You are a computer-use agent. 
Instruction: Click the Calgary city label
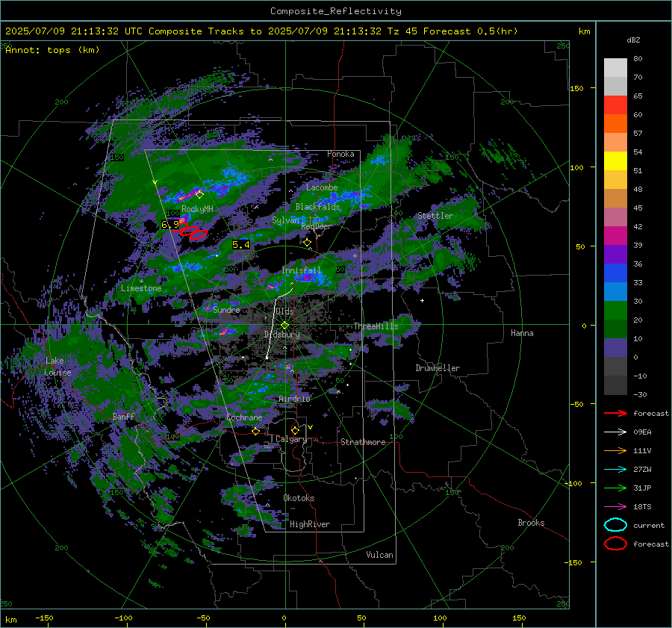pos(291,439)
